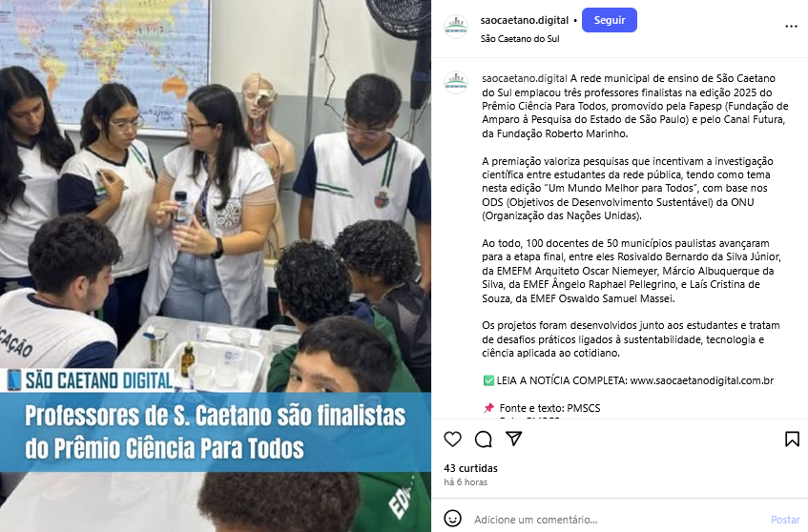Open the São Caetano do Sul location
808x532 pixels.
coord(519,39)
